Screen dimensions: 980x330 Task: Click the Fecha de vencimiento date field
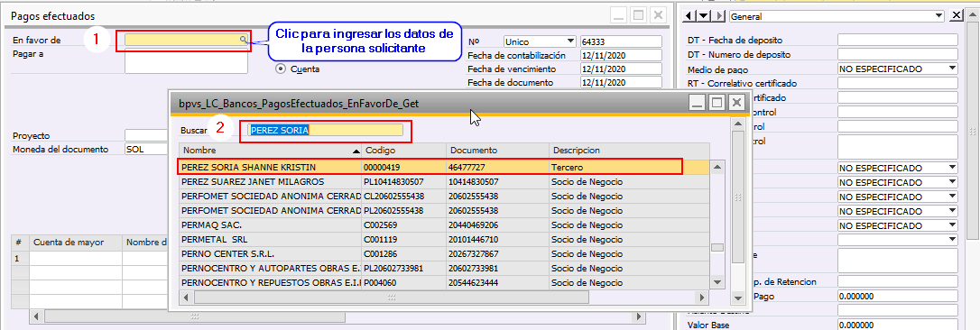coord(621,69)
